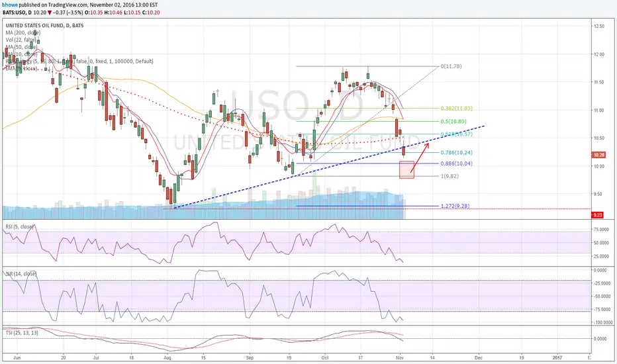Click the 0(11.78) Fibonacci level label

451,66
